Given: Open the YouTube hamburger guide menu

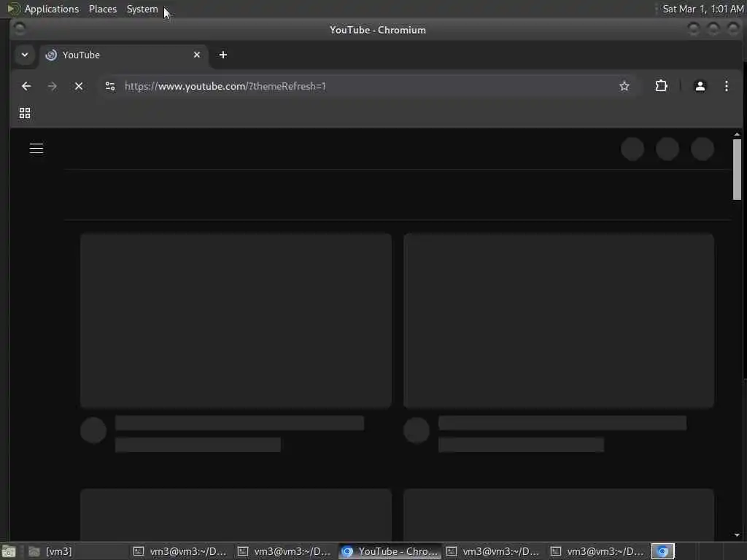Looking at the screenshot, I should [x=36, y=149].
